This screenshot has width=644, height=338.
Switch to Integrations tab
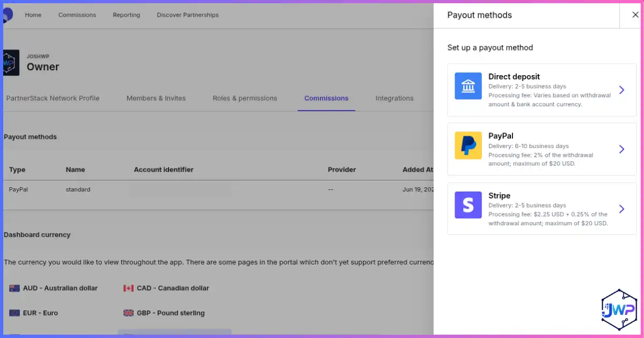point(394,98)
